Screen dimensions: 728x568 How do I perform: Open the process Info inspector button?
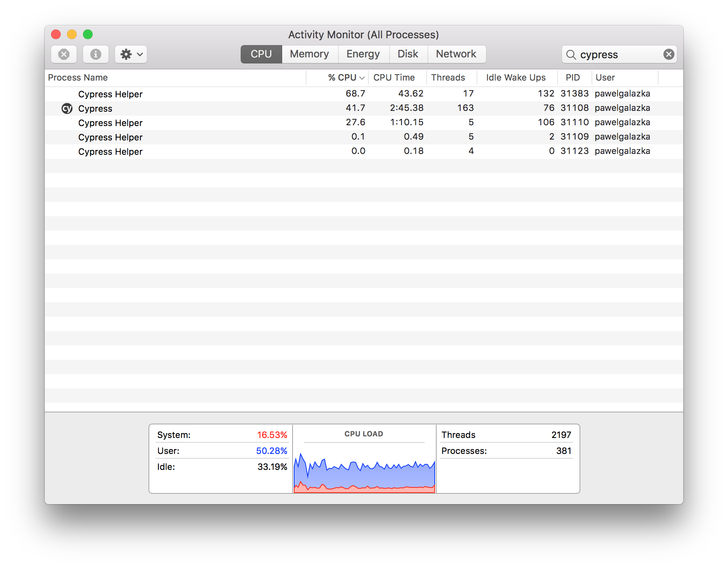point(95,54)
